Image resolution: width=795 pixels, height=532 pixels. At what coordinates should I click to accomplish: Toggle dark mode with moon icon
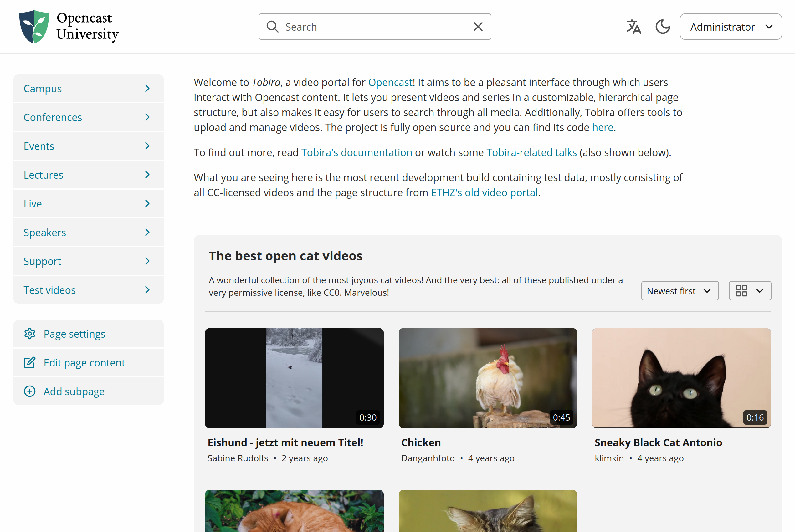click(x=662, y=27)
